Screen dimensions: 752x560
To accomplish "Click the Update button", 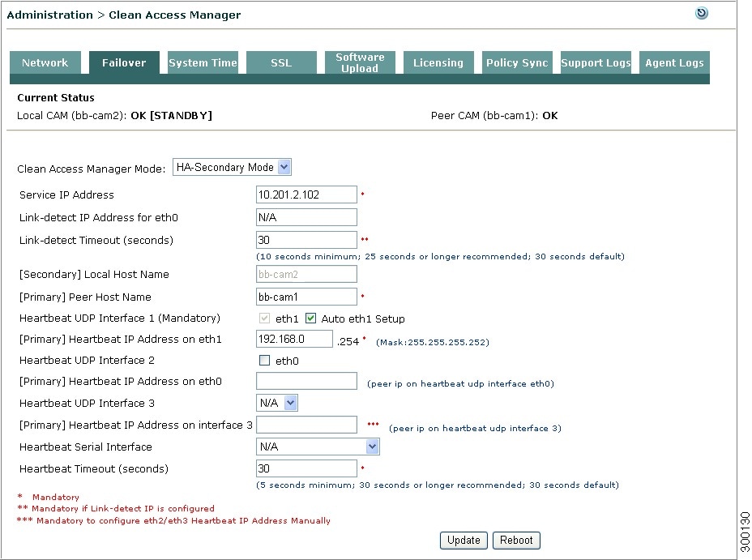I will click(x=464, y=541).
